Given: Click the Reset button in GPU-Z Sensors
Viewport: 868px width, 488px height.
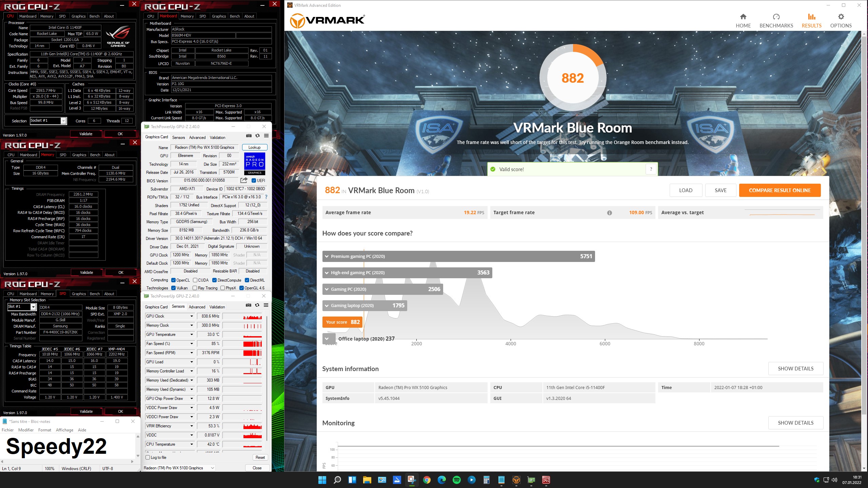Looking at the screenshot, I should pyautogui.click(x=260, y=457).
